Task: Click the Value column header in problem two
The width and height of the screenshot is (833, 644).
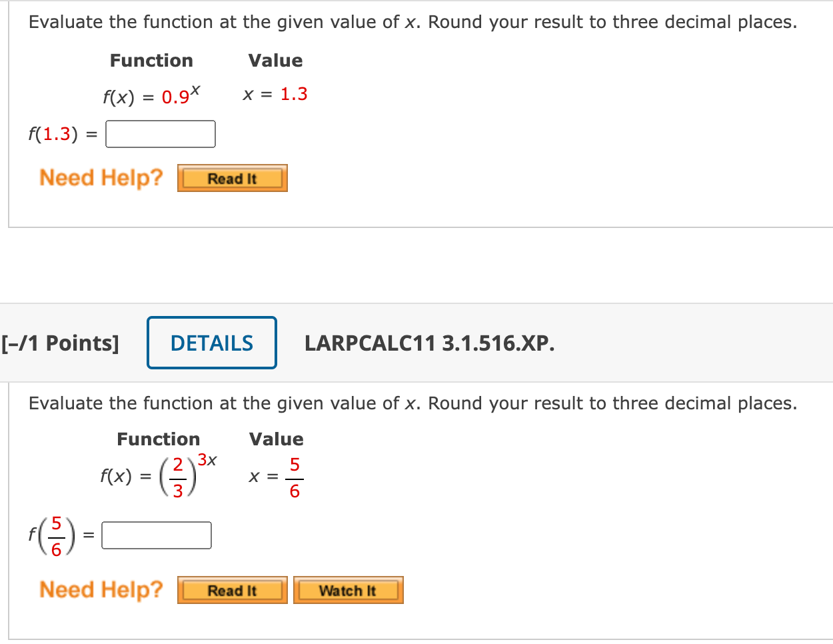Action: point(275,439)
